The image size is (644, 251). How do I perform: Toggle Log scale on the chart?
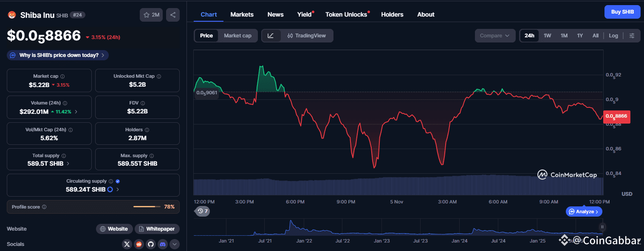pyautogui.click(x=613, y=36)
